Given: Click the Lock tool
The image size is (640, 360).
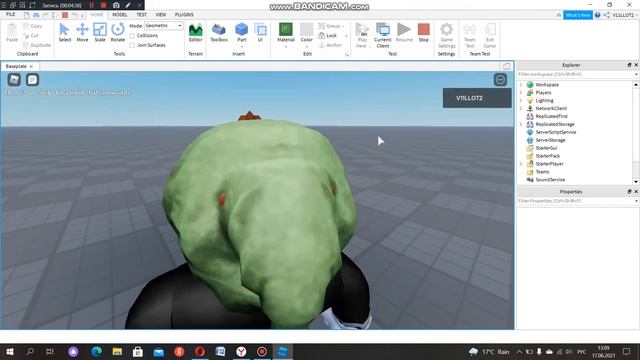Looking at the screenshot, I should click(x=328, y=36).
